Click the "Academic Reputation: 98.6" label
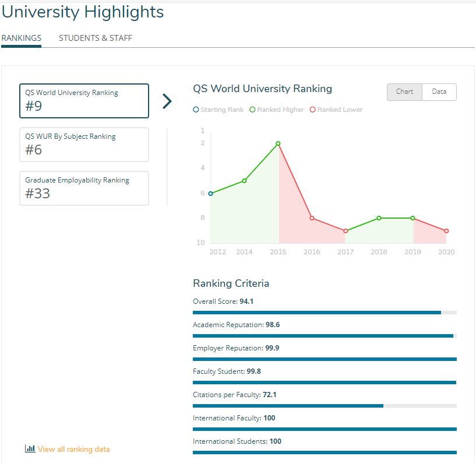This screenshot has height=463, width=476. (236, 325)
